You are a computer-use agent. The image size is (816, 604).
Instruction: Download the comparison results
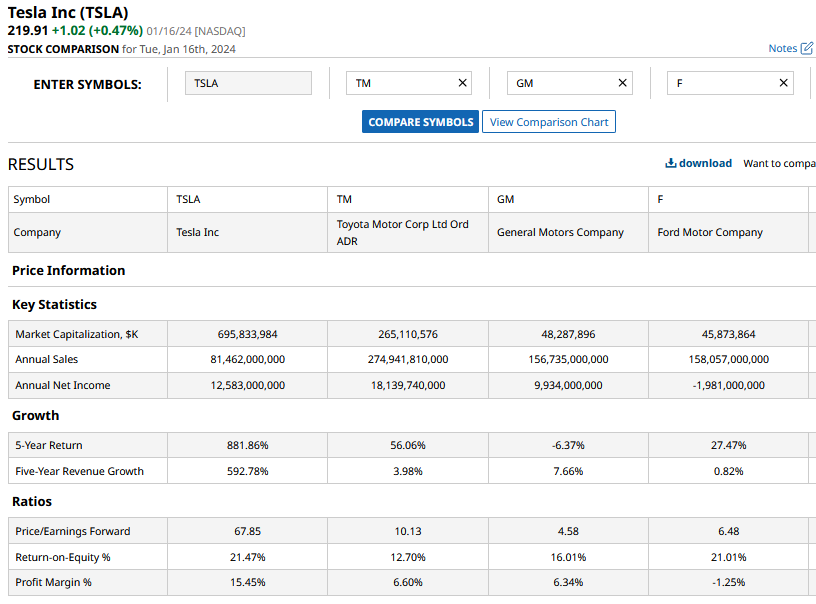(699, 163)
